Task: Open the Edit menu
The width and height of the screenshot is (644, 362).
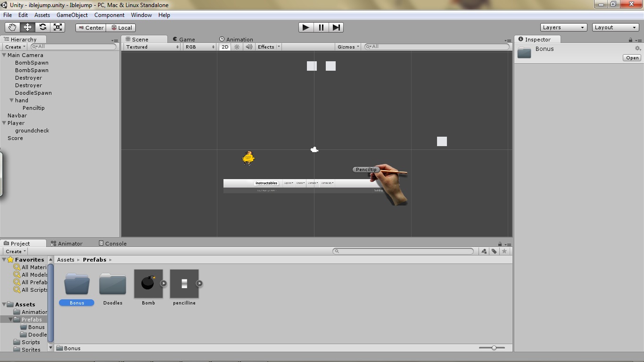Action: tap(23, 15)
